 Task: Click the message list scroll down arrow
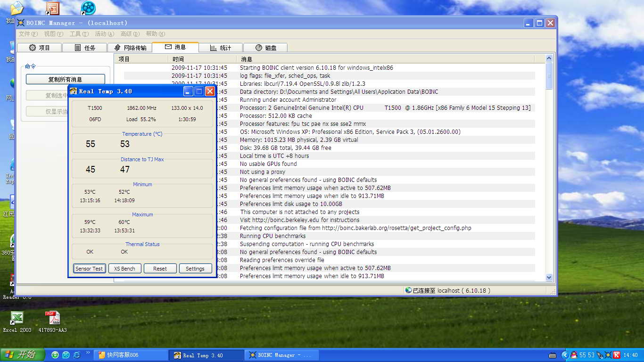(549, 278)
